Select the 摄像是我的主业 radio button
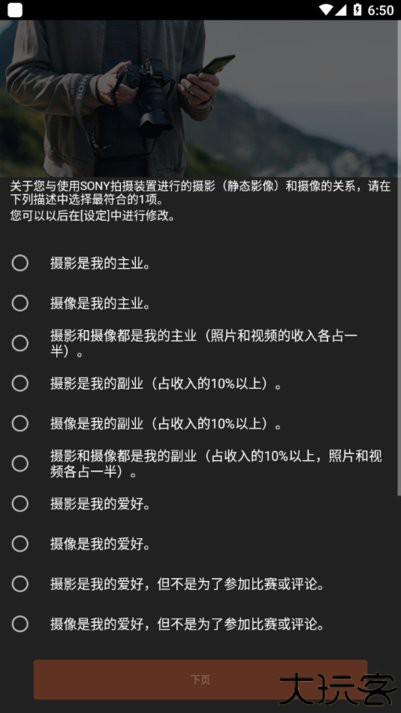401x713 pixels. point(20,303)
